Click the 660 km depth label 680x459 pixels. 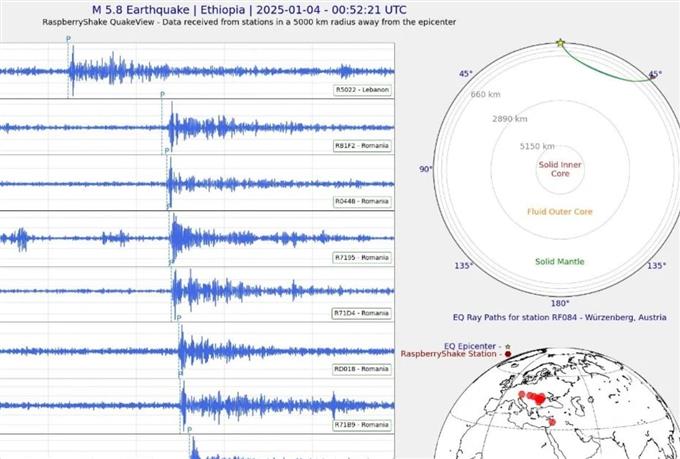tap(485, 94)
